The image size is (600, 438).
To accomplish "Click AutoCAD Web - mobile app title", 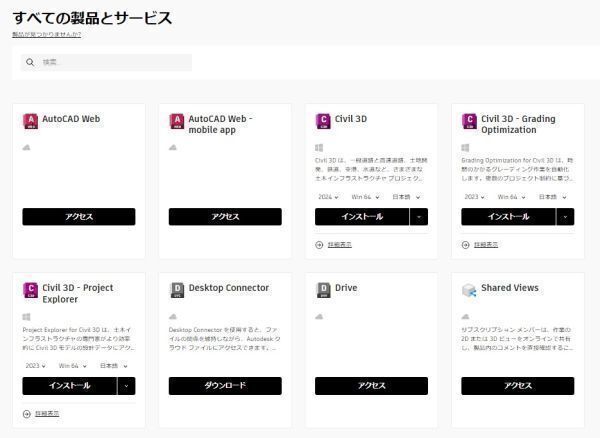I will tap(220, 124).
